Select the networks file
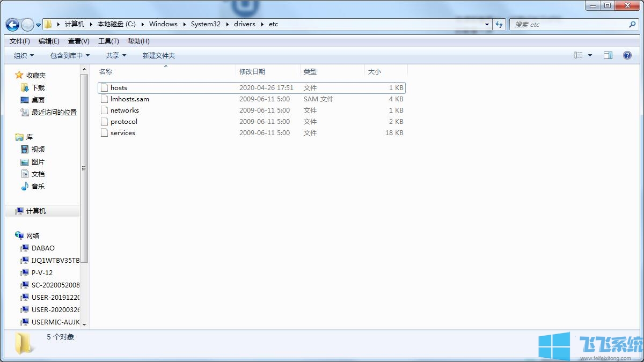644x362 pixels. tap(126, 110)
